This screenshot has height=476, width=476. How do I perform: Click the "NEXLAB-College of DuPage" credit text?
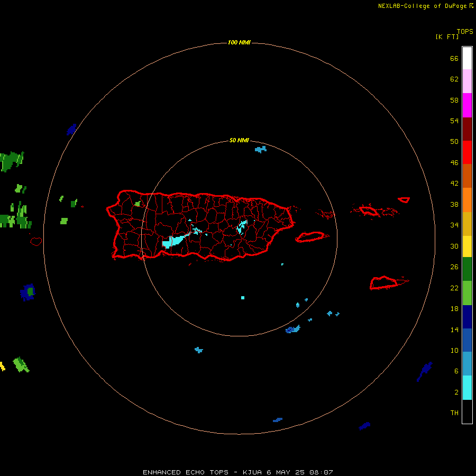coord(422,6)
